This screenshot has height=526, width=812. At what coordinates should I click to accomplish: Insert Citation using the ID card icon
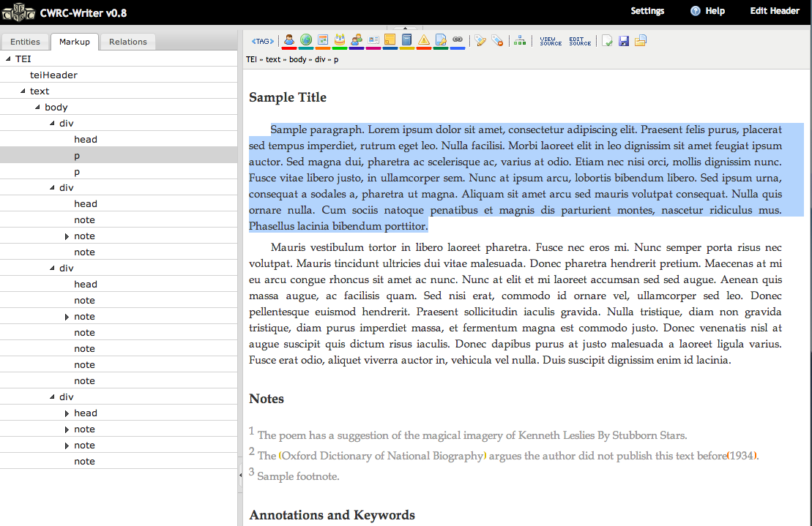(373, 40)
